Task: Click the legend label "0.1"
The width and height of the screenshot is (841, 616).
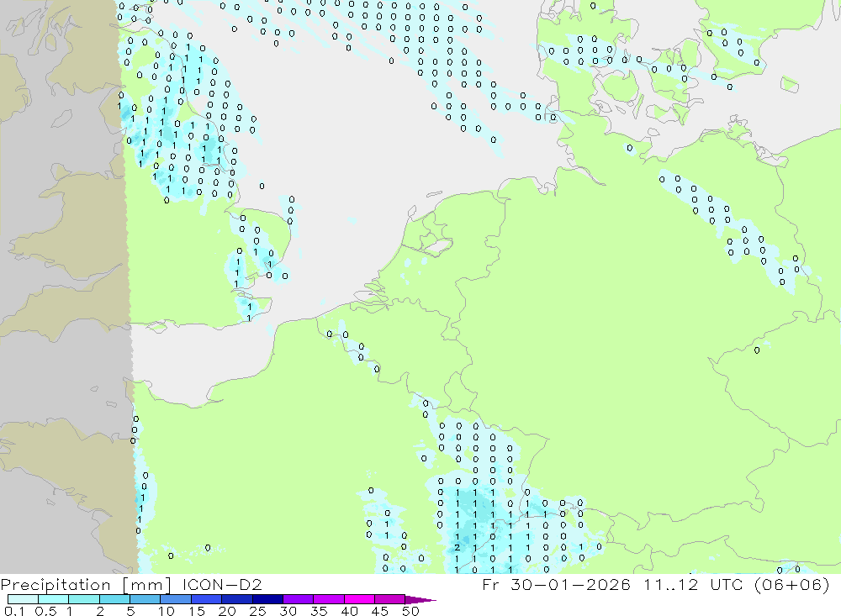Action: pos(14,611)
